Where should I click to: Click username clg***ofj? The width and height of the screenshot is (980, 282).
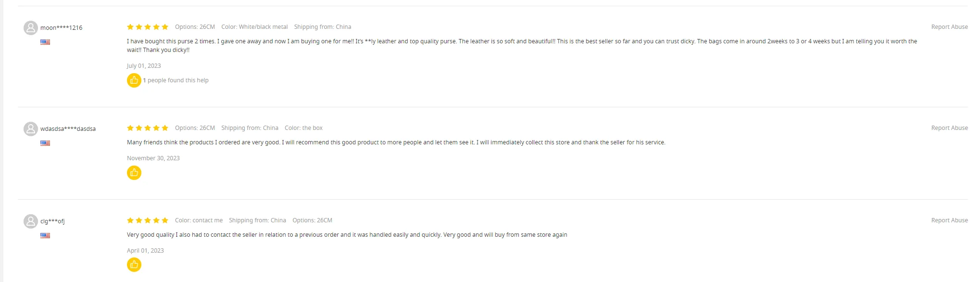coord(52,221)
